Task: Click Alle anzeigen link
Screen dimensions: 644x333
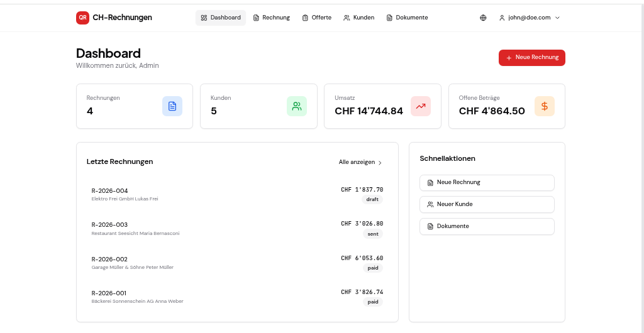Action: pos(360,162)
